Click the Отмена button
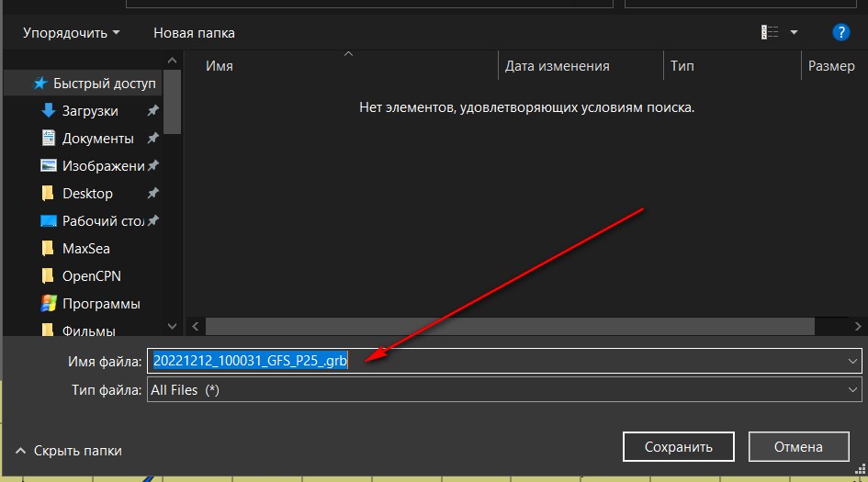The width and height of the screenshot is (868, 482). click(797, 447)
